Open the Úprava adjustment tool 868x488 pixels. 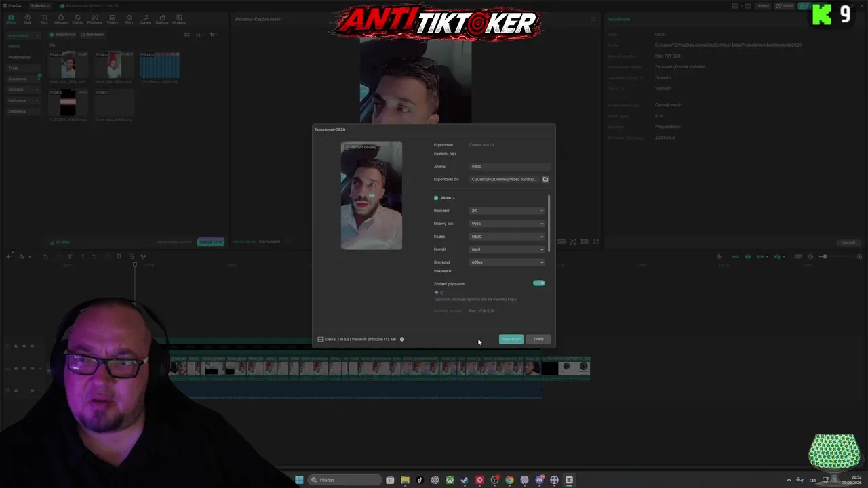pyautogui.click(x=145, y=19)
